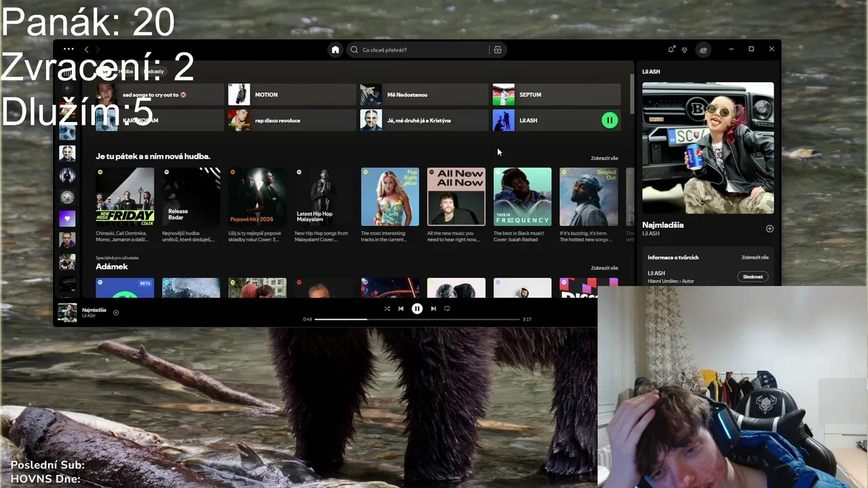Open the MOTION shortcut tile
Image resolution: width=868 pixels, height=488 pixels.
click(x=292, y=94)
